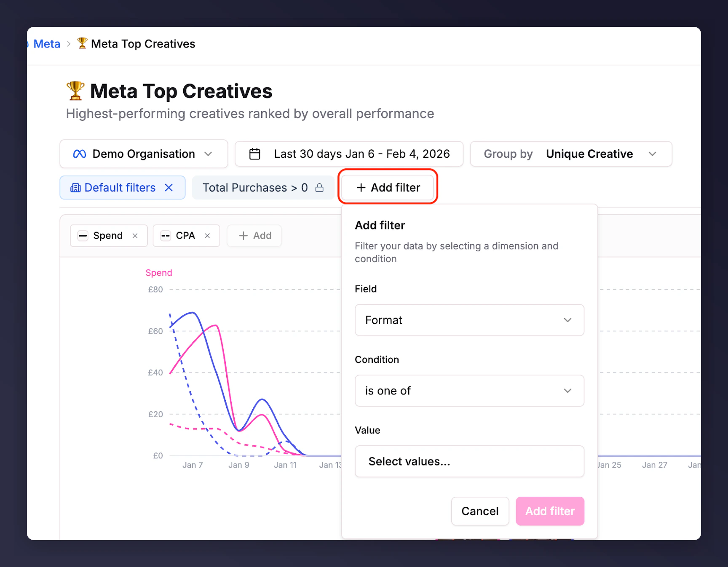This screenshot has width=728, height=567.
Task: Click the £0 axis value label
Action: (158, 455)
